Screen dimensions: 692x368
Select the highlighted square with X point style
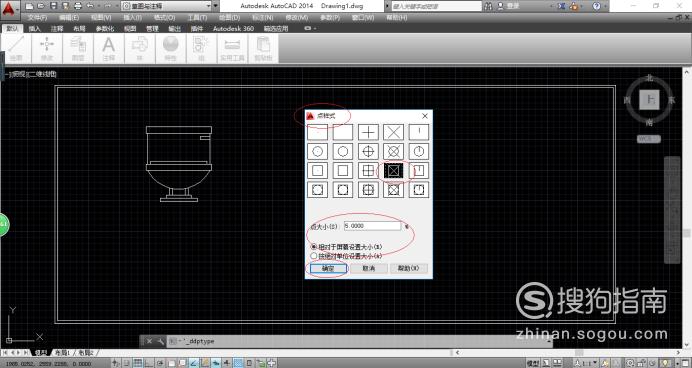point(393,170)
